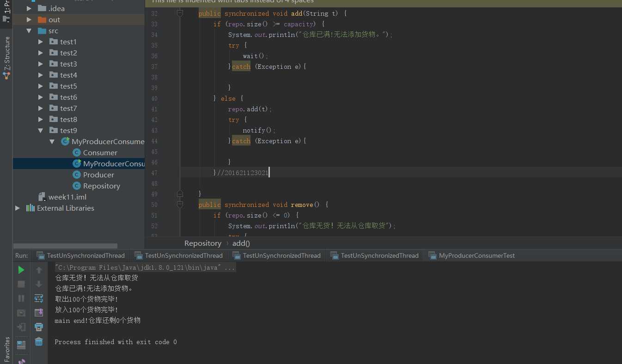Place cursor on 'wait();' at line 36
This screenshot has width=622, height=364.
(x=256, y=56)
